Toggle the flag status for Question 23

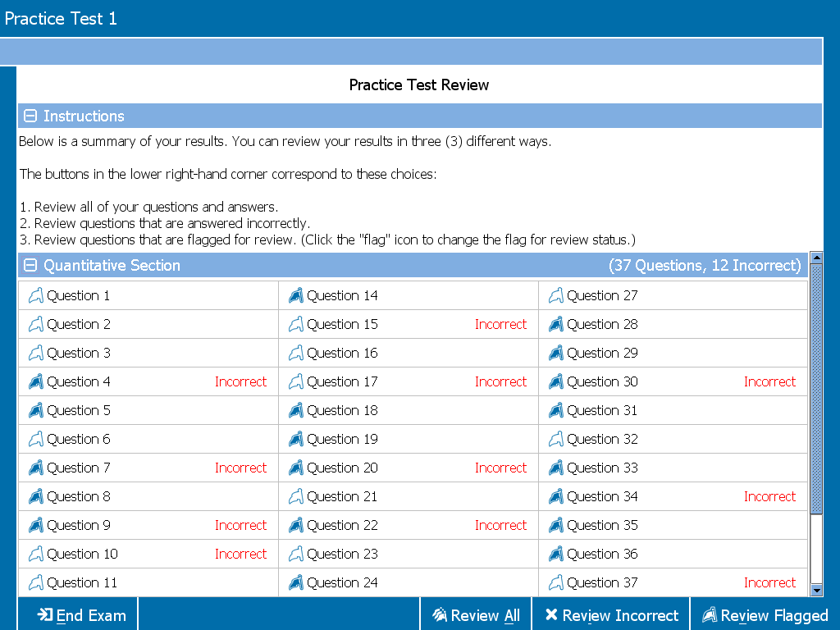coord(295,554)
